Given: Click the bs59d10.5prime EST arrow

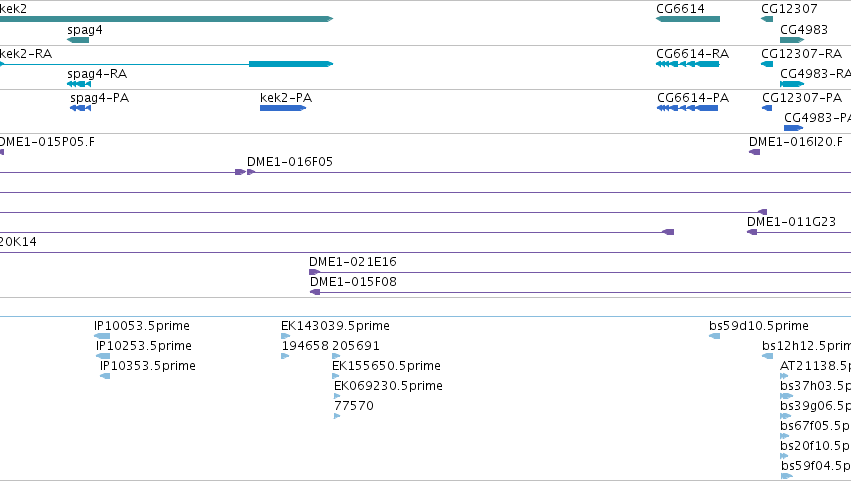Looking at the screenshot, I should (x=714, y=336).
